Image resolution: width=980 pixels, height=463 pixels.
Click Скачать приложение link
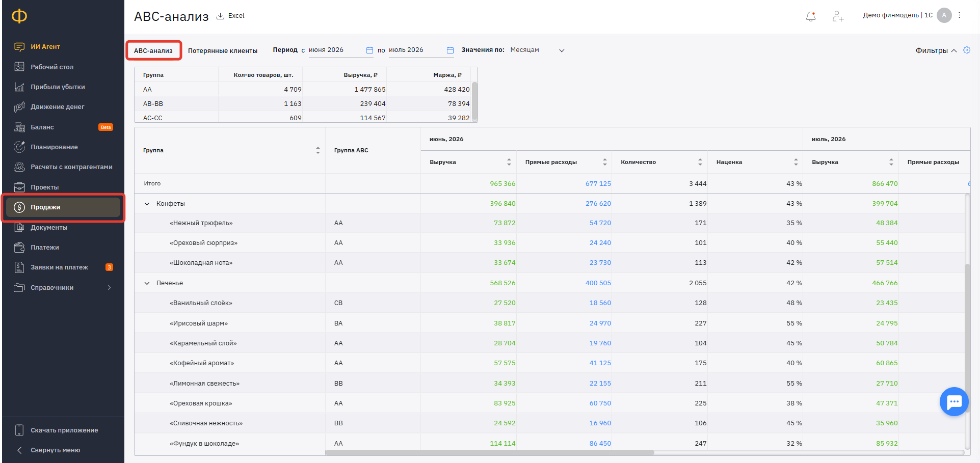[64, 430]
